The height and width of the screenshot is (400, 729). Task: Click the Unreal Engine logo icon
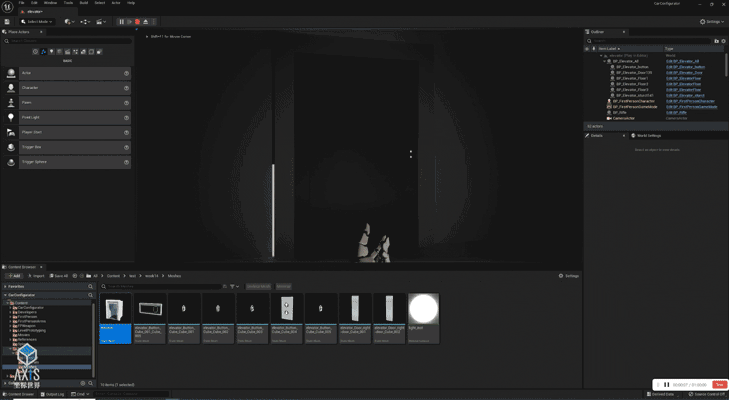(7, 7)
